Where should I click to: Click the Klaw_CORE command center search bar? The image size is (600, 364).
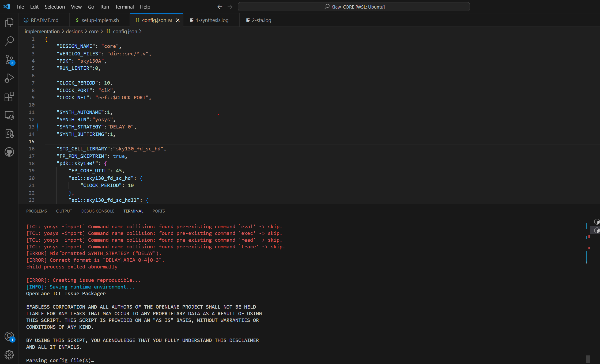point(354,7)
